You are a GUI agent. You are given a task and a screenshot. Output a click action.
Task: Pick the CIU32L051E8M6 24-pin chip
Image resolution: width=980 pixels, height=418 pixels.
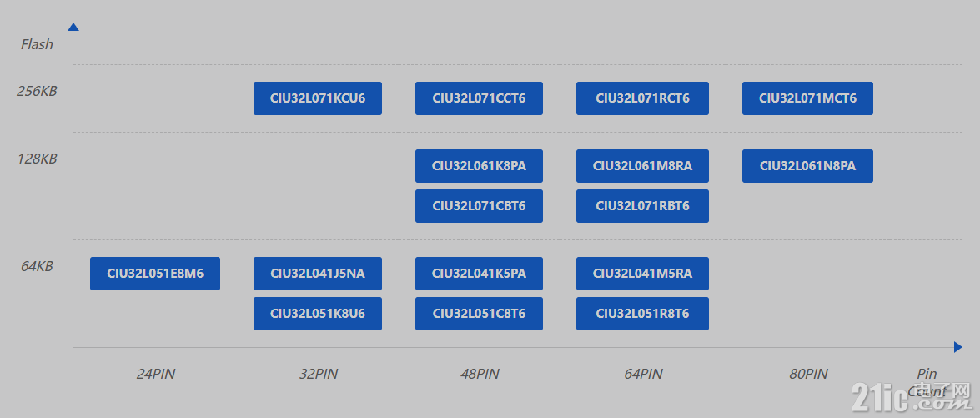[x=155, y=273]
